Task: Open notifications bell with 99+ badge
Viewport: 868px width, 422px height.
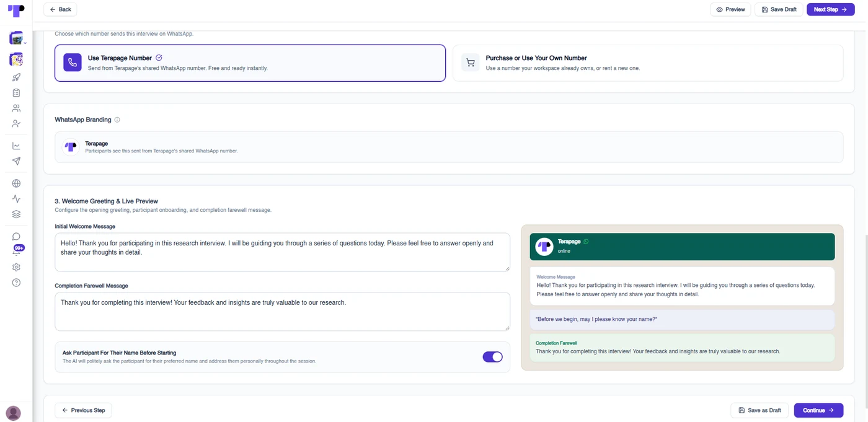Action: point(17,251)
